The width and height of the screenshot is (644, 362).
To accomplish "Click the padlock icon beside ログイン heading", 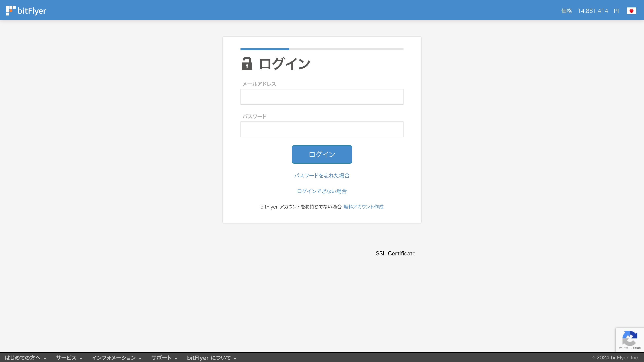I will (247, 64).
